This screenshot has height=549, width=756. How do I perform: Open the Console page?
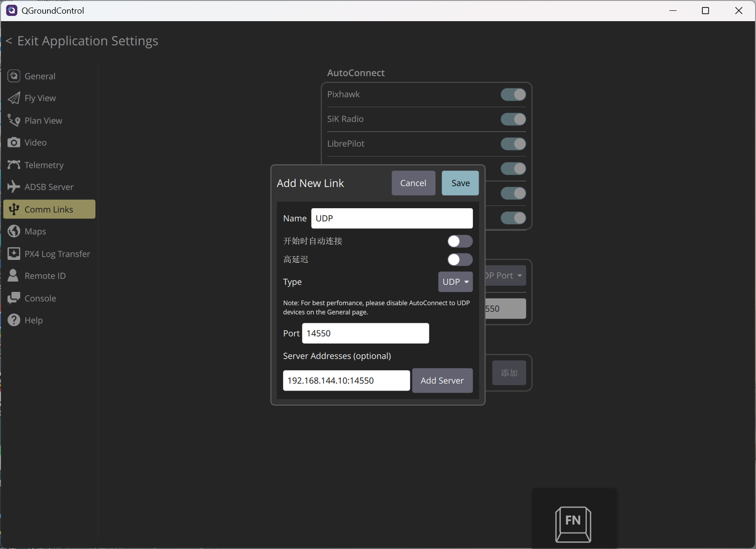(49, 298)
